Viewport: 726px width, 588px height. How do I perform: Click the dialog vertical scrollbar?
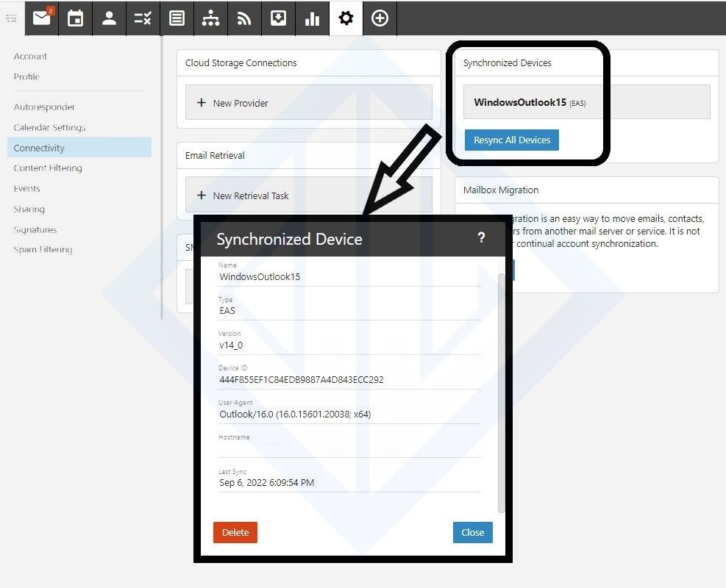click(500, 393)
